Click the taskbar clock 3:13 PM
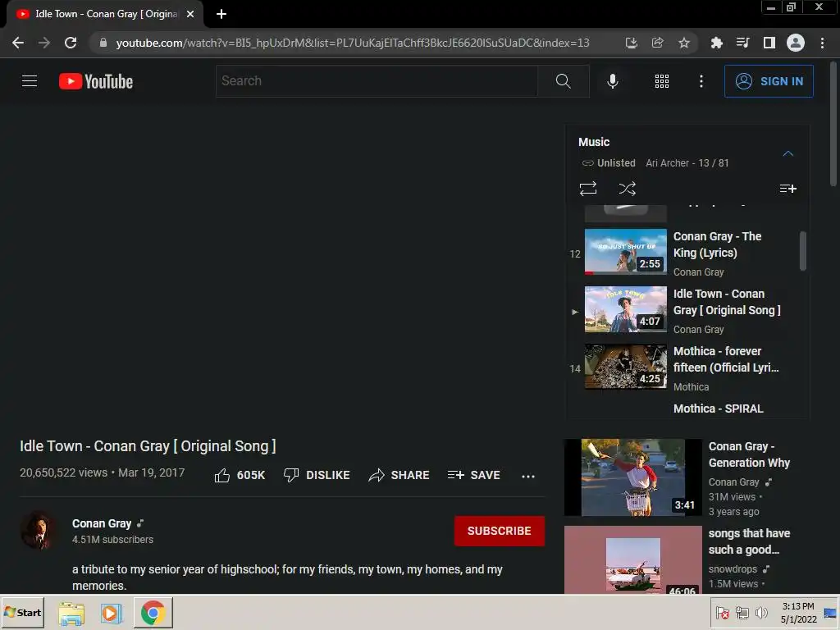Screen dimensions: 840x630 click(797, 606)
